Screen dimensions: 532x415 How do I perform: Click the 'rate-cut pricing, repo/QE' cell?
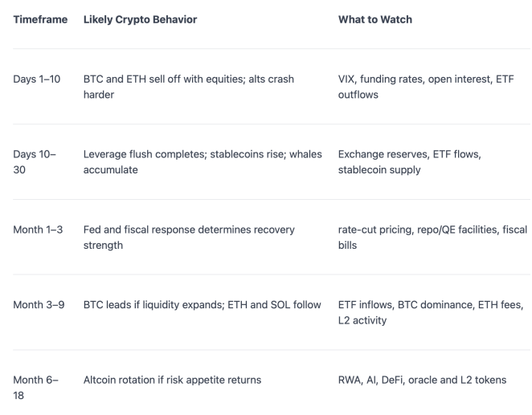coord(432,237)
